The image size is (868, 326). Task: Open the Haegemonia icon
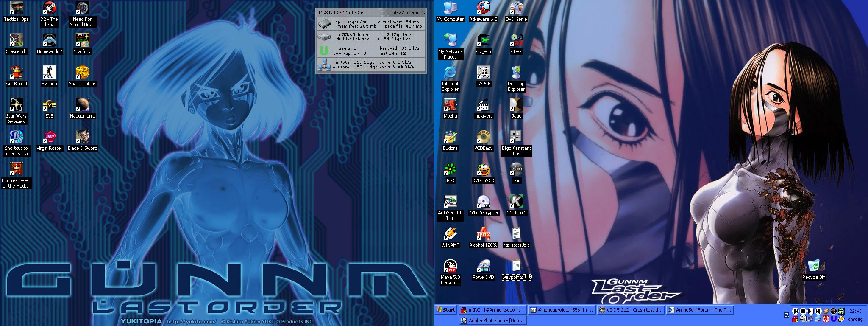[82, 108]
